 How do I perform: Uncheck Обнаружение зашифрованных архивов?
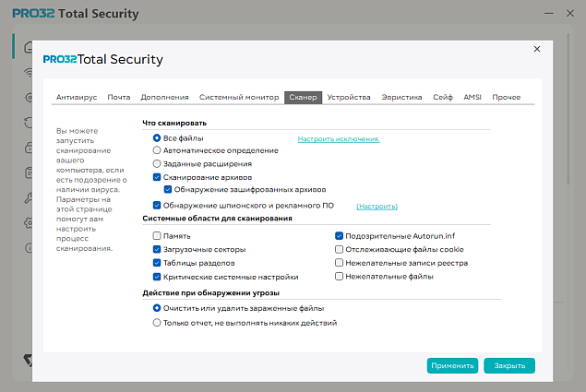168,189
